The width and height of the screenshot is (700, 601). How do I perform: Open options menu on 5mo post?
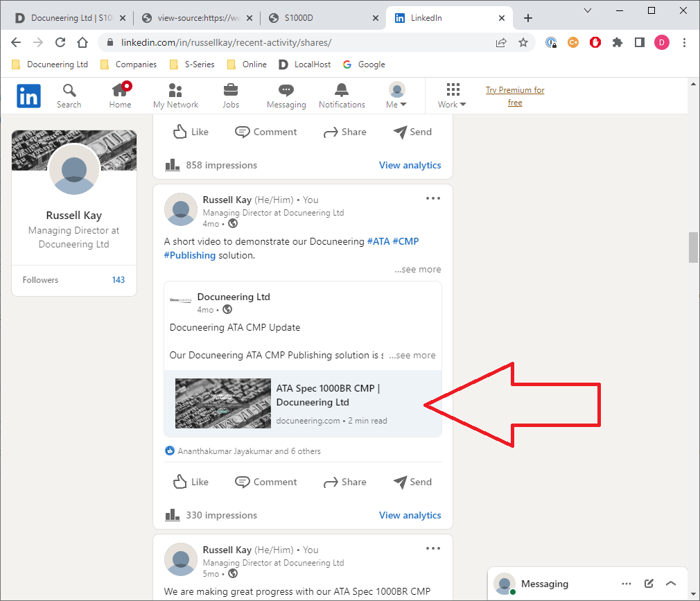(x=433, y=548)
